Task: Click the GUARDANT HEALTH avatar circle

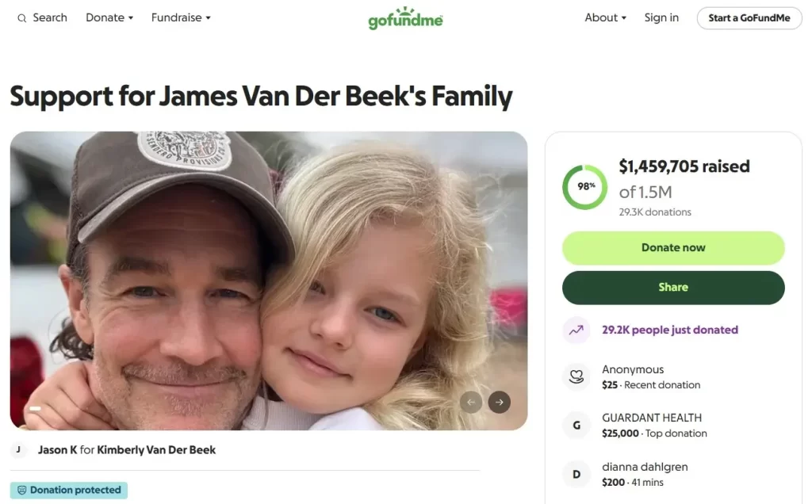Action: [576, 426]
